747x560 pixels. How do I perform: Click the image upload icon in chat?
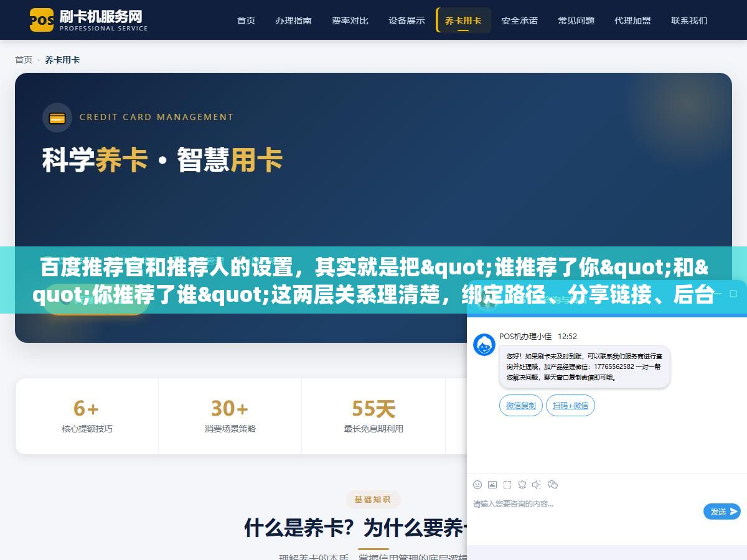[492, 485]
